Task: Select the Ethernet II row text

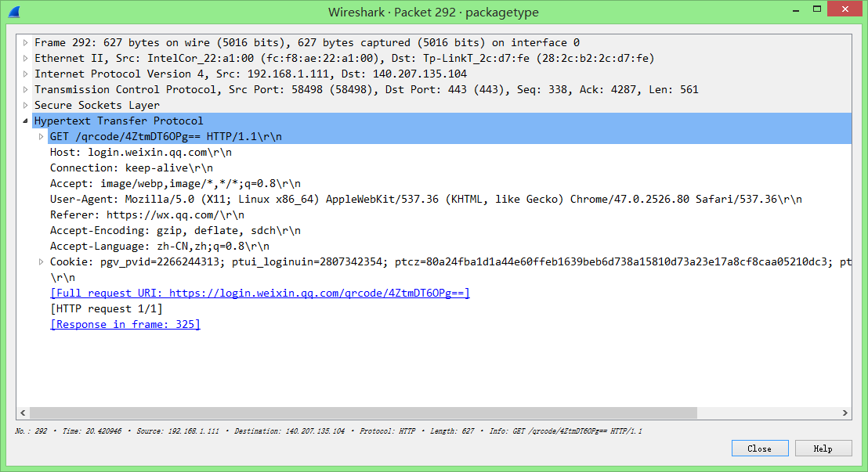Action: pyautogui.click(x=345, y=58)
